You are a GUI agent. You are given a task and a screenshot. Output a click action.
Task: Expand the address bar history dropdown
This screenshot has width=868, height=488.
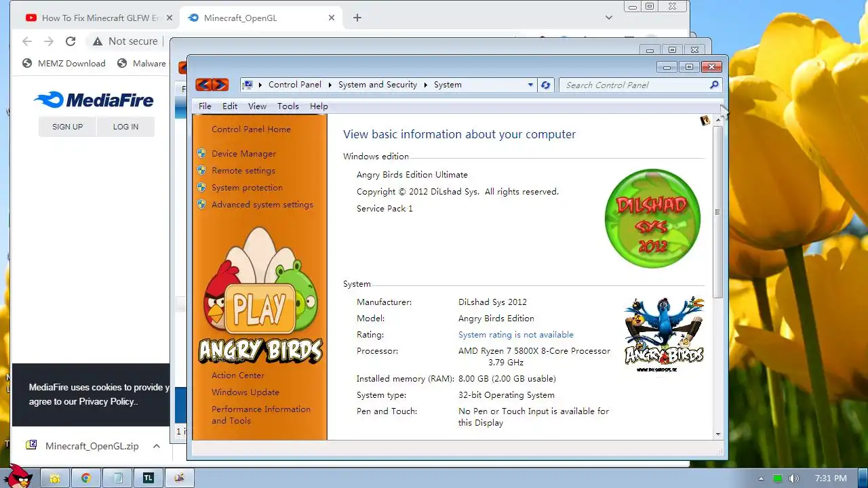point(530,85)
